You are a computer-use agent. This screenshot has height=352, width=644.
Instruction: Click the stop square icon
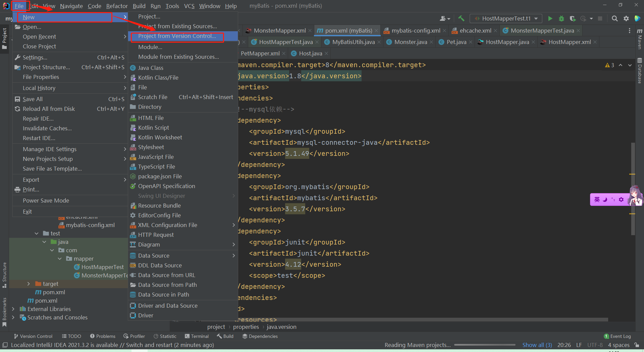click(x=600, y=18)
